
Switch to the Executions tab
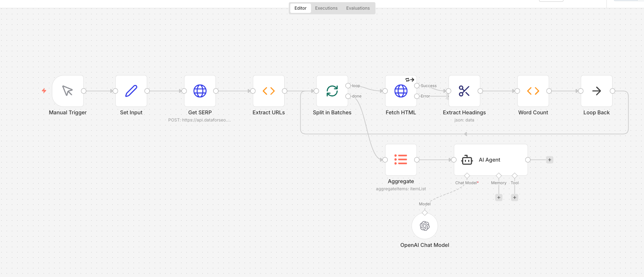[x=326, y=8]
